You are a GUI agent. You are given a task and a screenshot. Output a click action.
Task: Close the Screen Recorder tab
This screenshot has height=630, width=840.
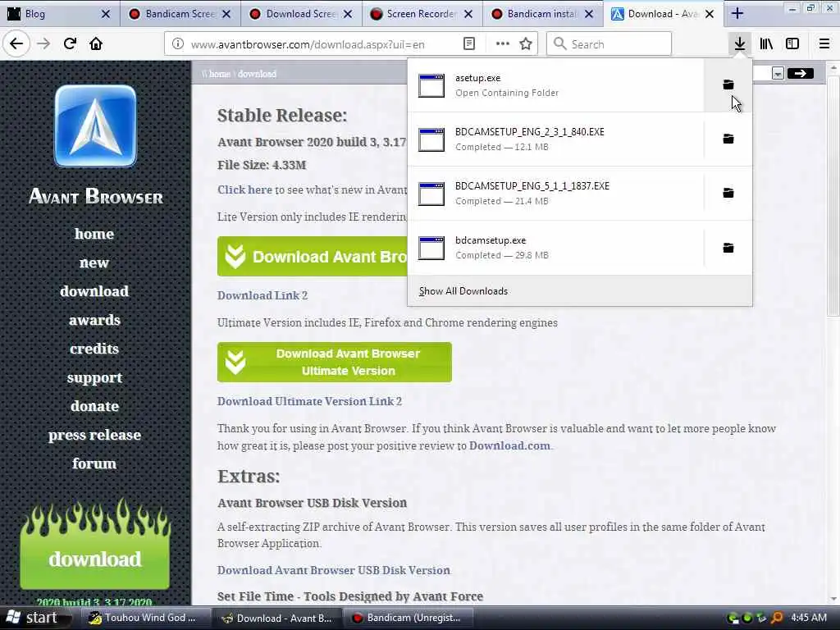coord(468,14)
